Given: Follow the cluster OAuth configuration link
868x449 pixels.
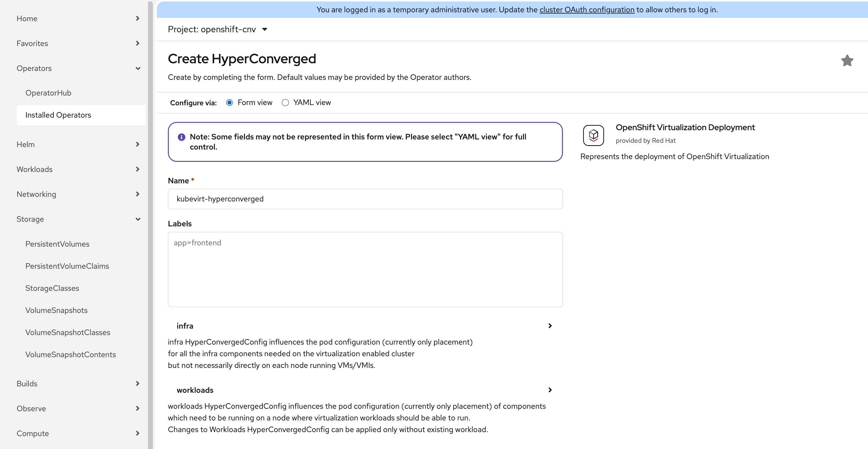Looking at the screenshot, I should coord(587,10).
